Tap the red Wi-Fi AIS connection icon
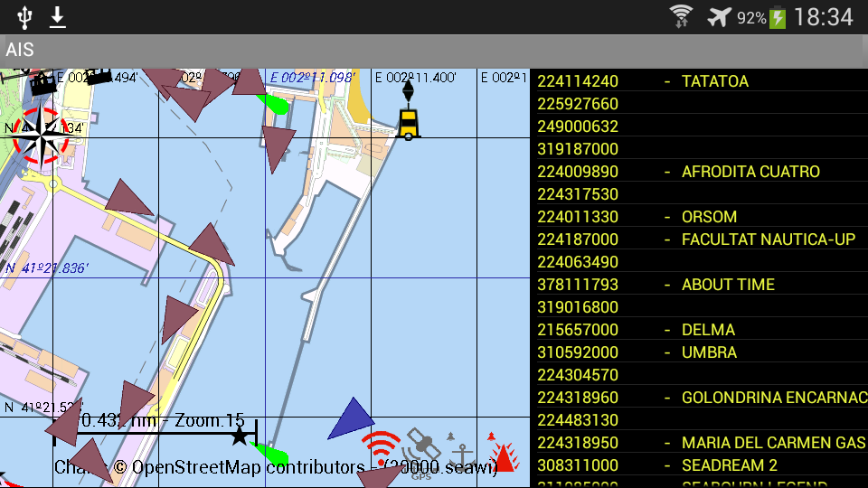This screenshot has height=488, width=868. click(x=381, y=450)
